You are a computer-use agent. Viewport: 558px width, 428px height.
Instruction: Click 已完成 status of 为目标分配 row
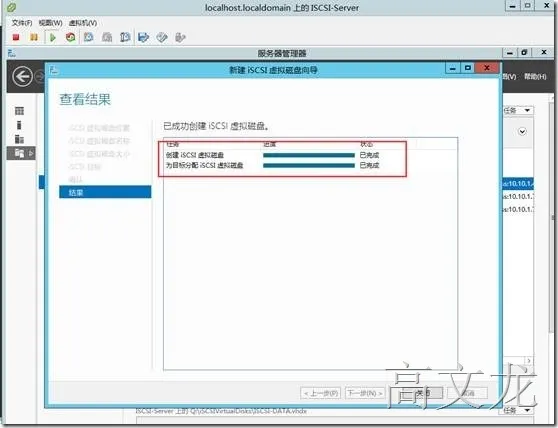tap(369, 165)
